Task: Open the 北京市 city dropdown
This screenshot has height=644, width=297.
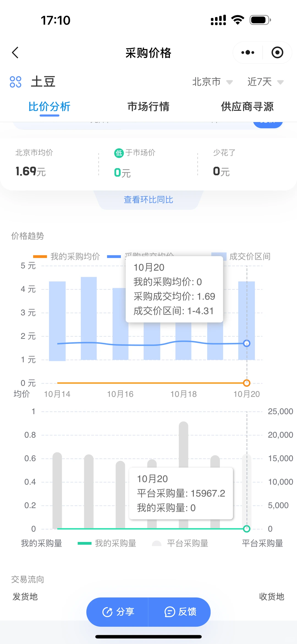Action: point(213,82)
